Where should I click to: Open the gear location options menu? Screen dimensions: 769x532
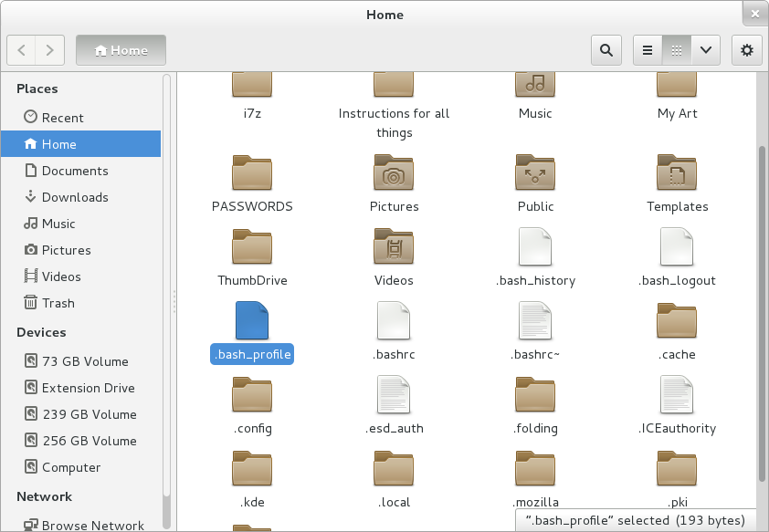[746, 50]
